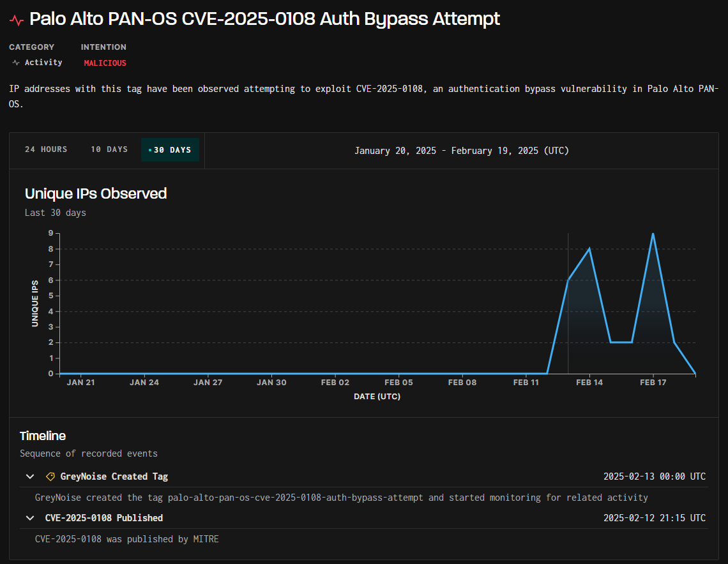Image resolution: width=728 pixels, height=564 pixels.
Task: Click the small Activity category icon
Action: (x=16, y=62)
